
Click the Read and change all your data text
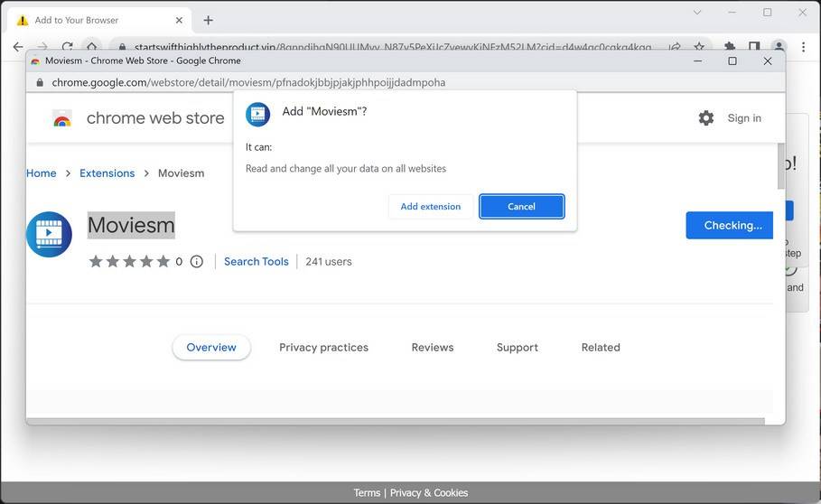pos(346,169)
